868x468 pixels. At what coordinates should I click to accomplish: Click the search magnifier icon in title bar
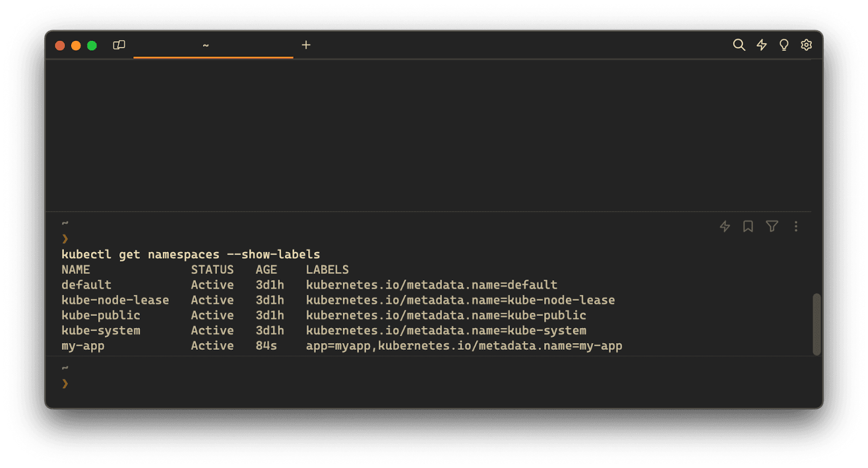click(x=739, y=45)
